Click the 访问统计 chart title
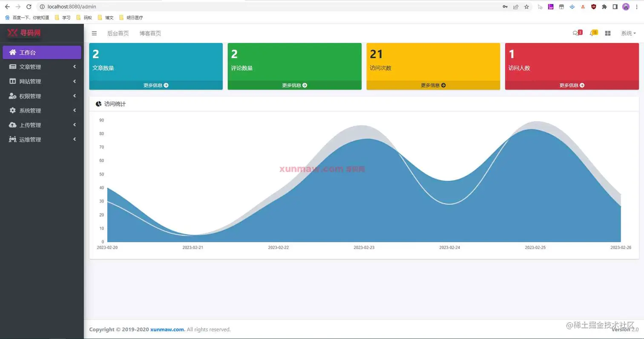 115,104
